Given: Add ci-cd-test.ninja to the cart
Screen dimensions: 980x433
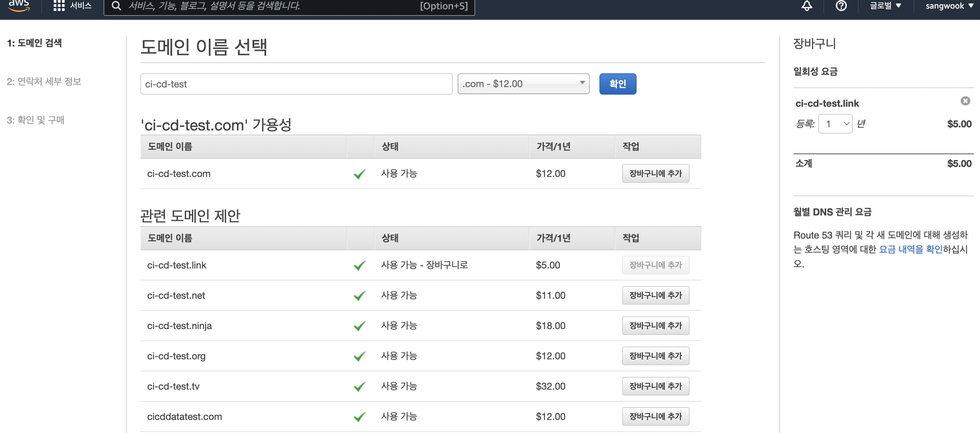Looking at the screenshot, I should click(655, 326).
